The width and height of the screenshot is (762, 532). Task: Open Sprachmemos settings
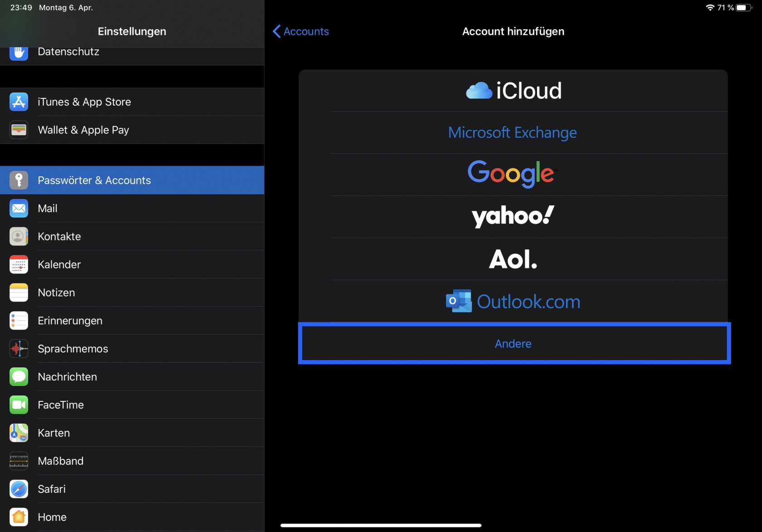(132, 349)
